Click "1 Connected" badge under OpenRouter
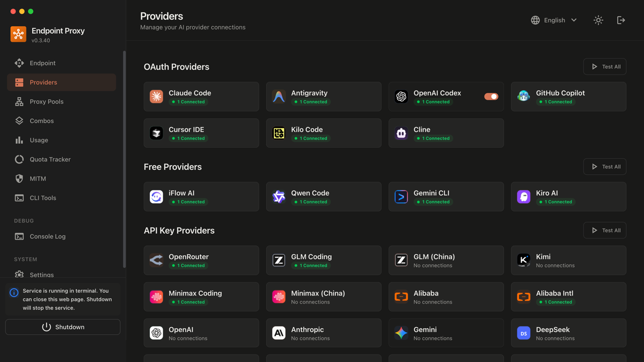 (188, 265)
